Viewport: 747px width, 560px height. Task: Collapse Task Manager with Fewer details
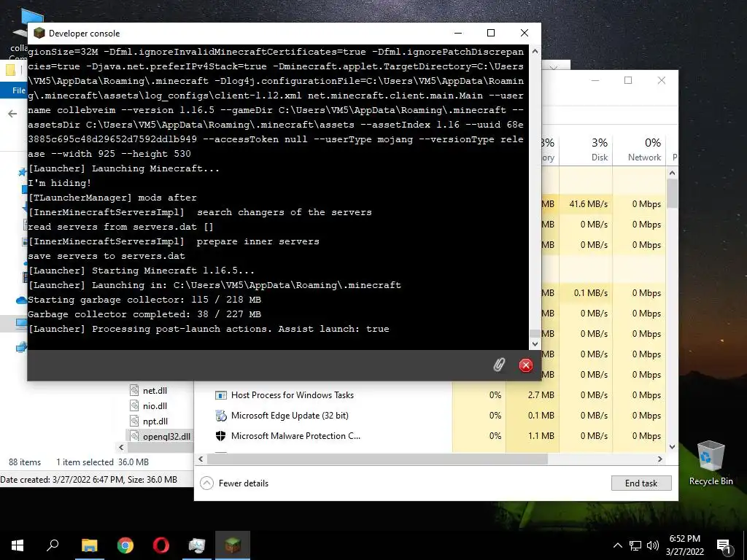234,483
